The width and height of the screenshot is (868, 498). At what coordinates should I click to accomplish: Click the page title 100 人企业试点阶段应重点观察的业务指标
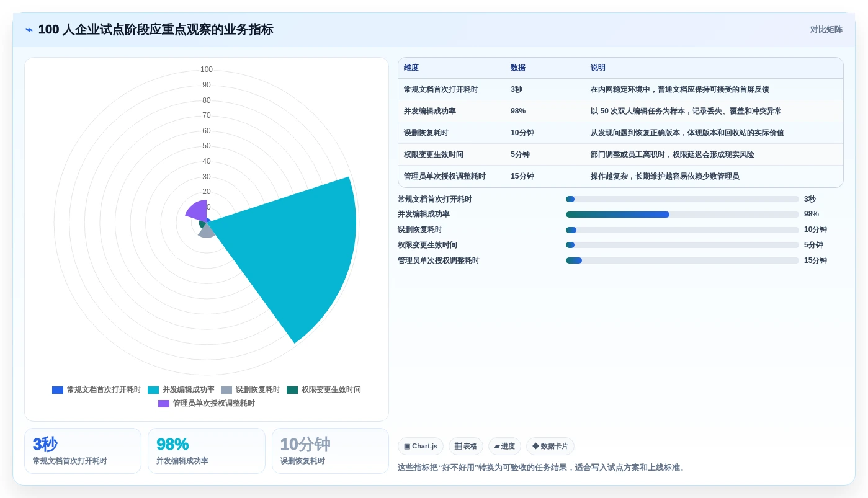click(x=156, y=30)
